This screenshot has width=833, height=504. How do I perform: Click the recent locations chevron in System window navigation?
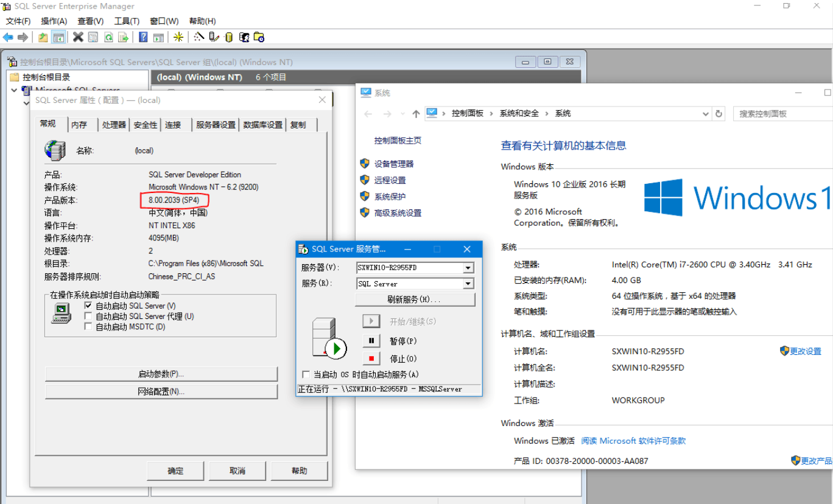402,114
